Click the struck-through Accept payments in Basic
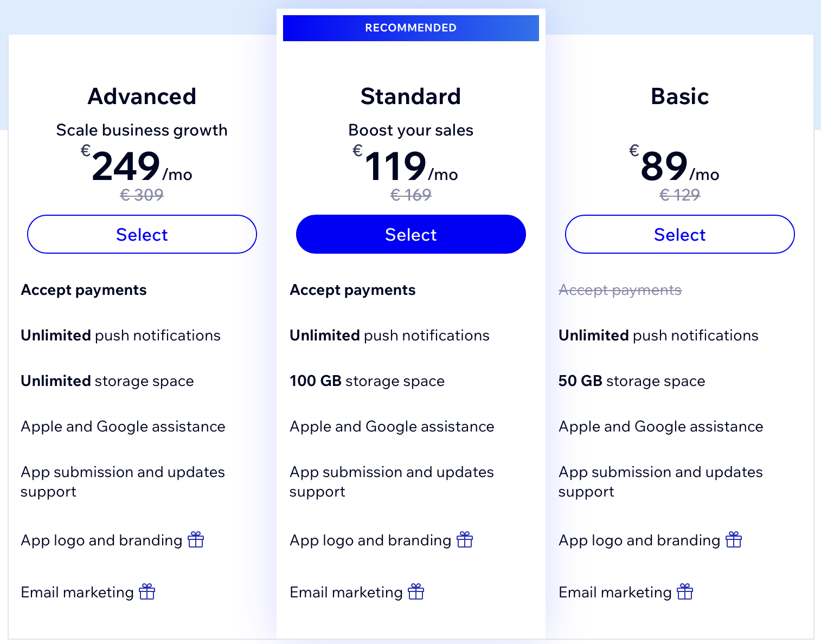 click(x=620, y=290)
